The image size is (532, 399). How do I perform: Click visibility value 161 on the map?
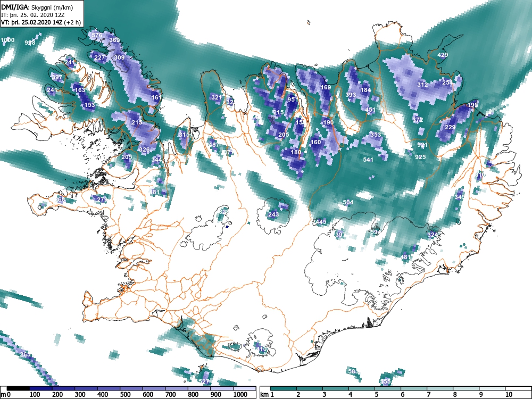[156, 97]
